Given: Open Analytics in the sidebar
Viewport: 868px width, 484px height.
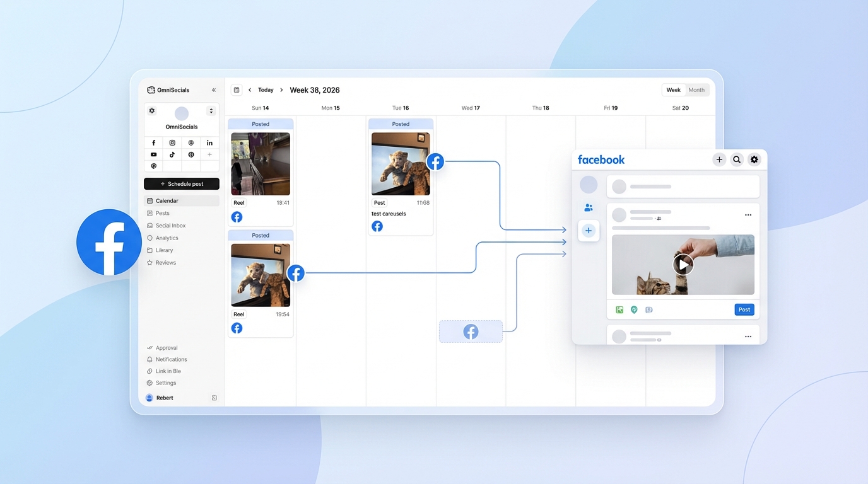Looking at the screenshot, I should [167, 238].
